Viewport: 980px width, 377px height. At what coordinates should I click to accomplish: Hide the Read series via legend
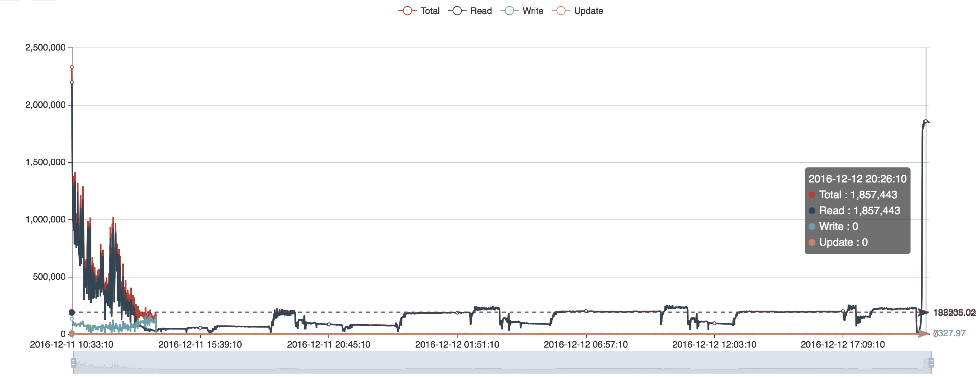(x=470, y=11)
